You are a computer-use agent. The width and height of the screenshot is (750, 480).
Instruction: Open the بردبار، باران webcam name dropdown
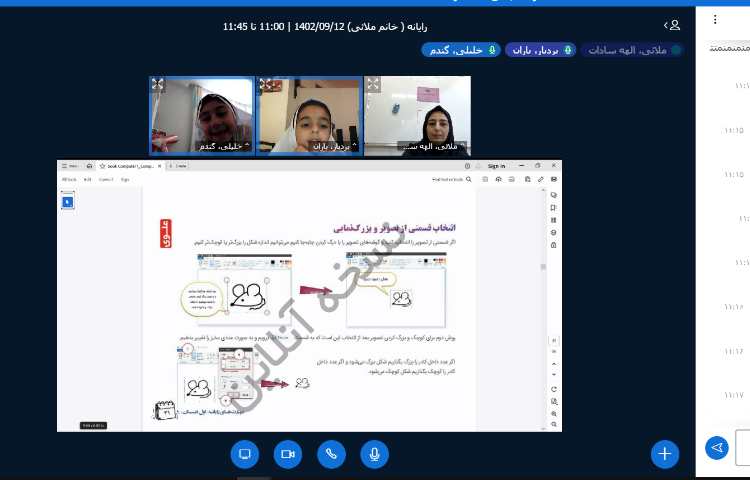point(334,146)
